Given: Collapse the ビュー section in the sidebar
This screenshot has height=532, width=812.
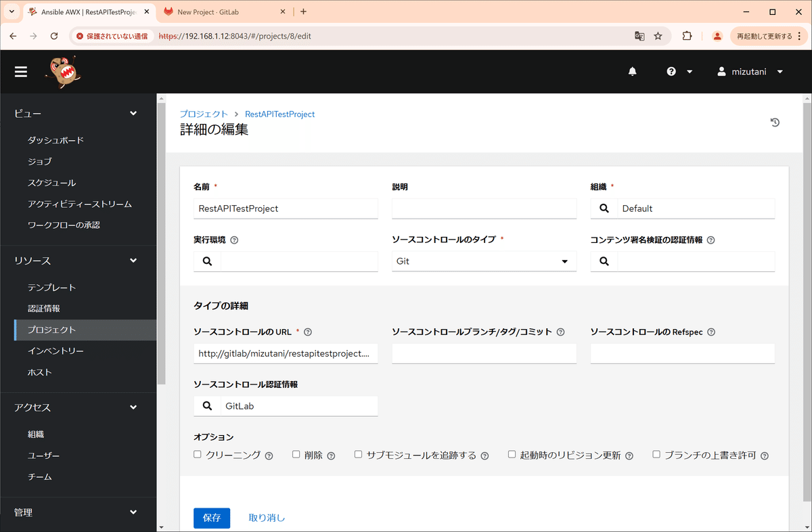Looking at the screenshot, I should click(133, 113).
